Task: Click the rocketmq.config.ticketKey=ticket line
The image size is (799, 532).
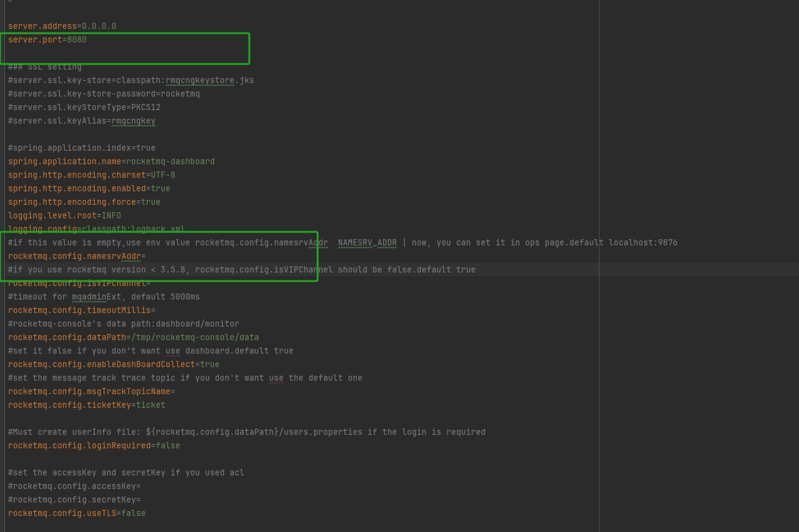Action: (x=87, y=405)
